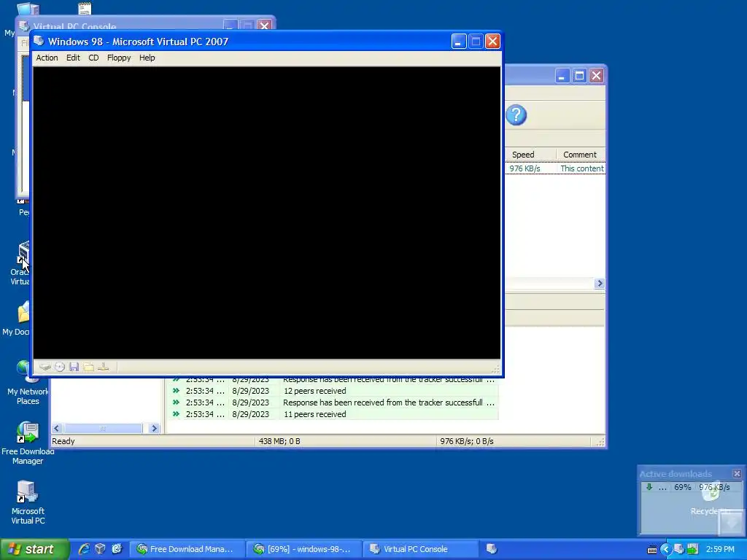The image size is (747, 560).
Task: Select the '12 peers received' log row
Action: 333,391
